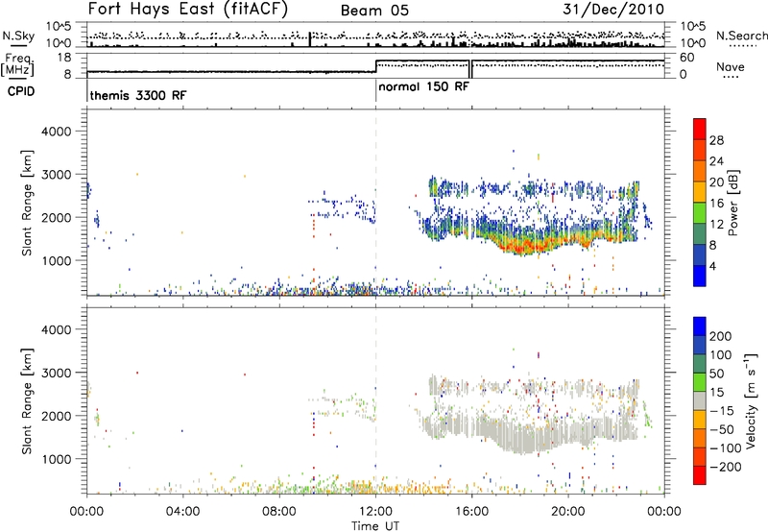Click the "08:00" time axis tick label
This screenshot has width=768, height=532.
pyautogui.click(x=279, y=512)
